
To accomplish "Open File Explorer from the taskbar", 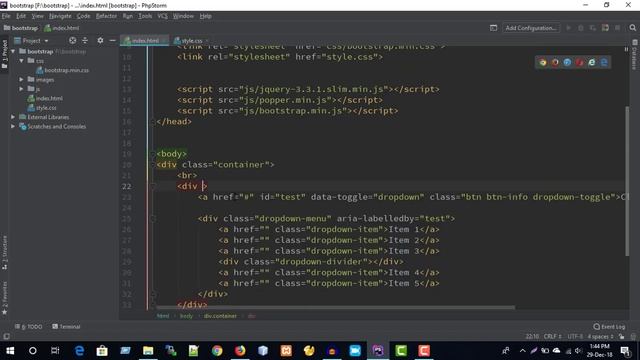I will 148,351.
